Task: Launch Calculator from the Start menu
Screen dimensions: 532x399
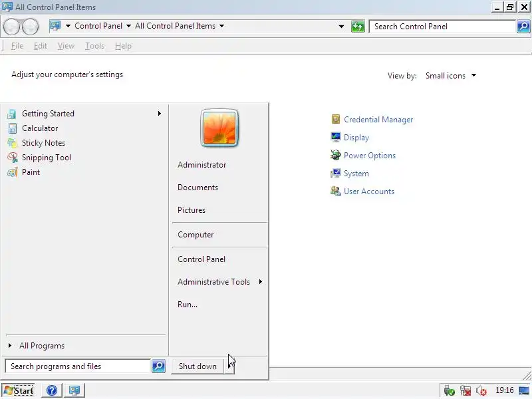Action: (84, 128)
